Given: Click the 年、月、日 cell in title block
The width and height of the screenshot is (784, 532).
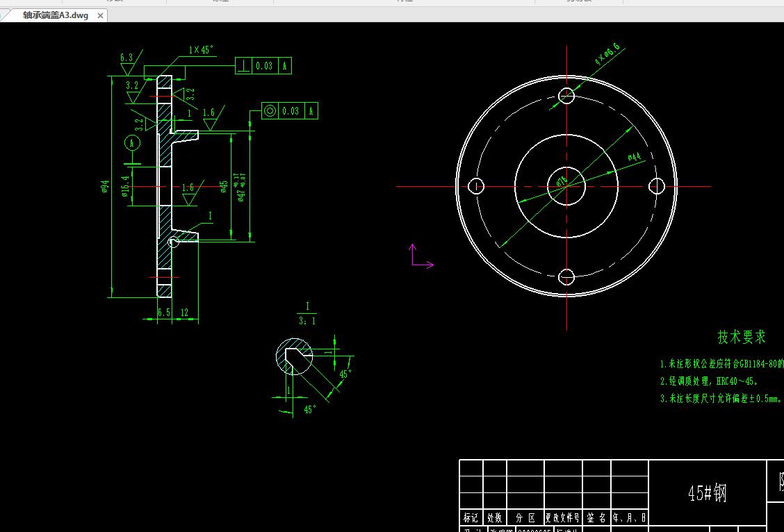Looking at the screenshot, I should coord(630,518).
